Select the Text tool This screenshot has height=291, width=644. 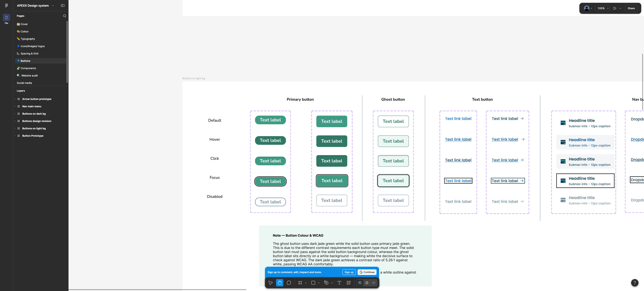(339, 283)
